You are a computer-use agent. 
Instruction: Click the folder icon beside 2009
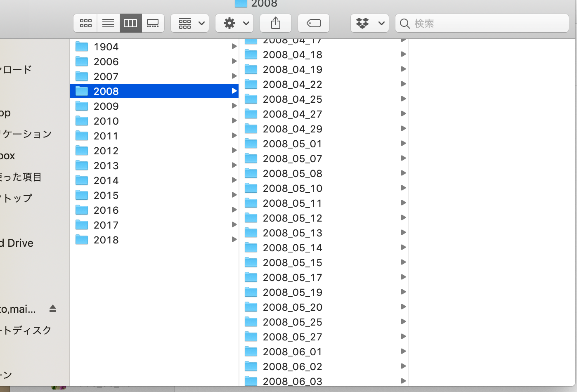82,106
